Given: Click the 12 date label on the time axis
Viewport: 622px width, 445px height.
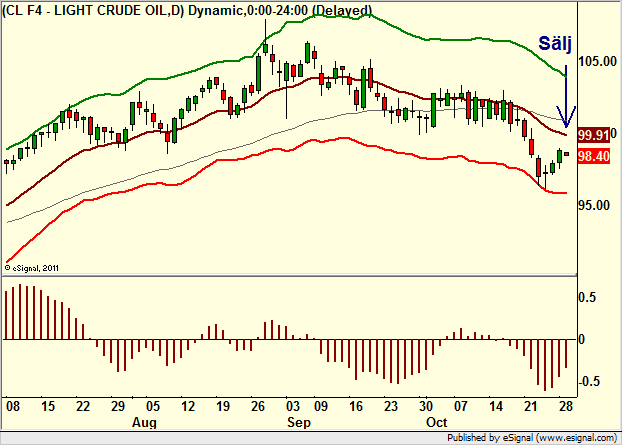Looking at the screenshot, I should tap(188, 407).
